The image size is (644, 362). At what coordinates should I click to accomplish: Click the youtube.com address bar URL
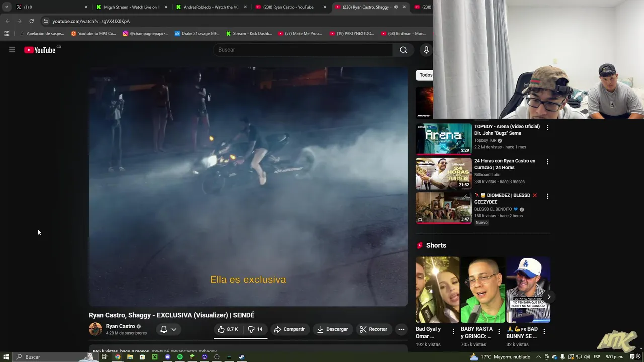[x=91, y=21]
